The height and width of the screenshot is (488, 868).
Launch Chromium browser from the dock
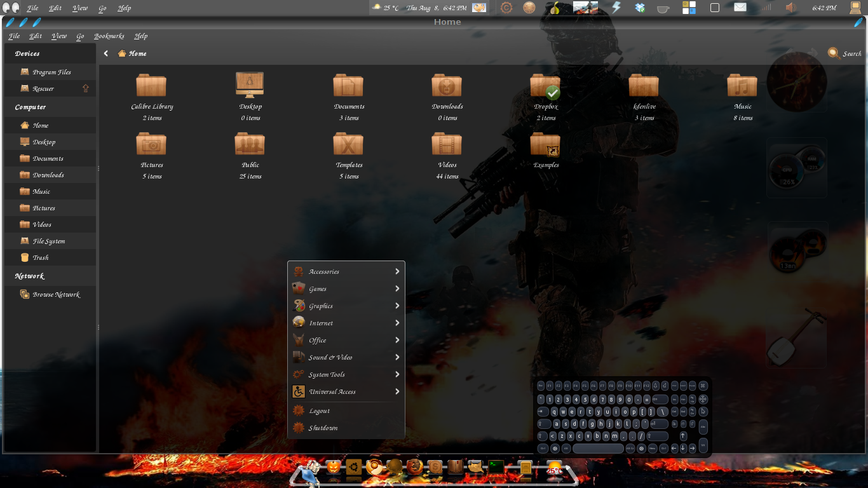pyautogui.click(x=374, y=468)
